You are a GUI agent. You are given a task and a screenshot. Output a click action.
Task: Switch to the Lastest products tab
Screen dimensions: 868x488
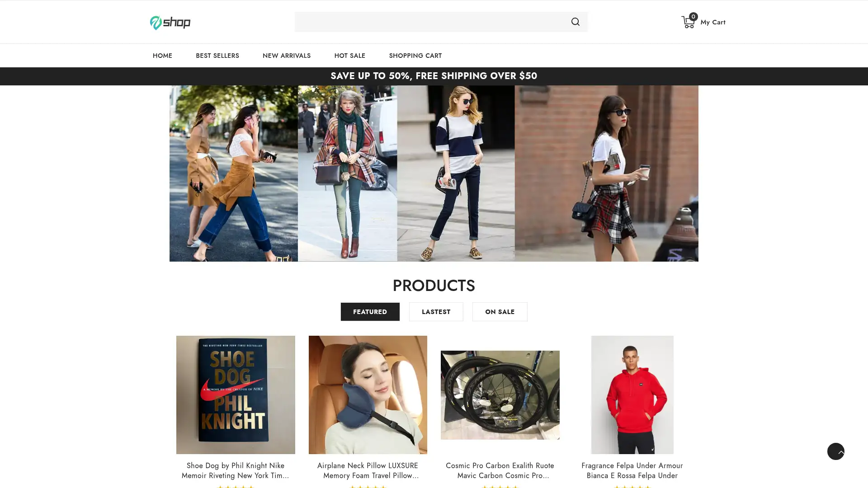[436, 312]
